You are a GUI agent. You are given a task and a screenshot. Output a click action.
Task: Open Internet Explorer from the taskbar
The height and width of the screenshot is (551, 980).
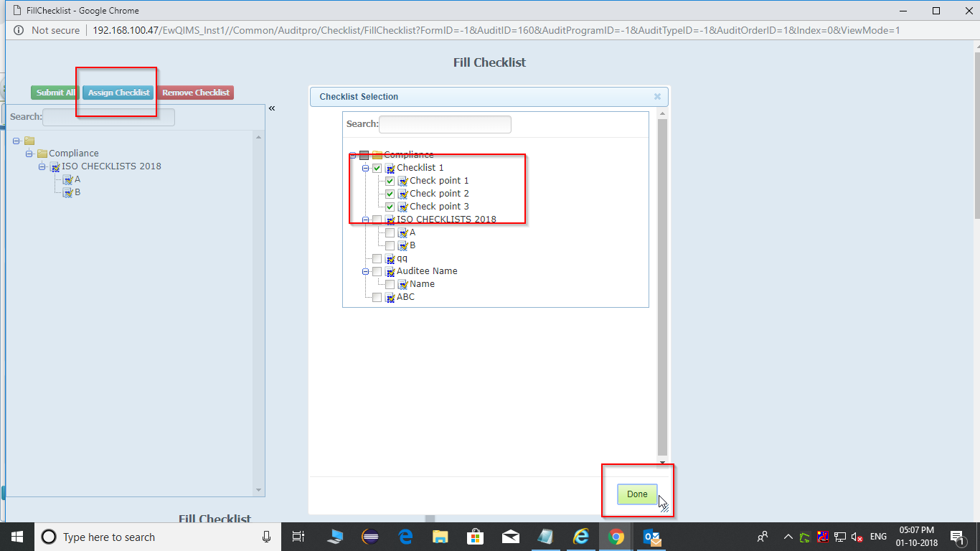(580, 537)
